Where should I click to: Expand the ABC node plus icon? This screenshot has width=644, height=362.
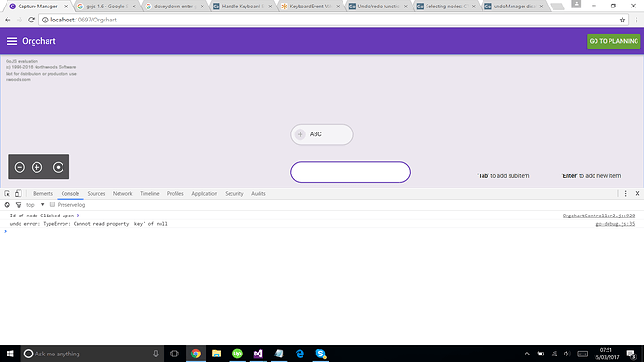[301, 134]
